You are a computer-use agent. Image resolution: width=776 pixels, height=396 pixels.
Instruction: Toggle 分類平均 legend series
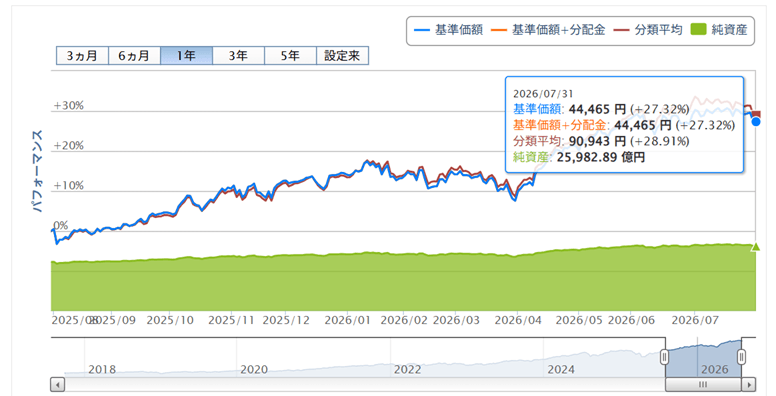point(648,30)
